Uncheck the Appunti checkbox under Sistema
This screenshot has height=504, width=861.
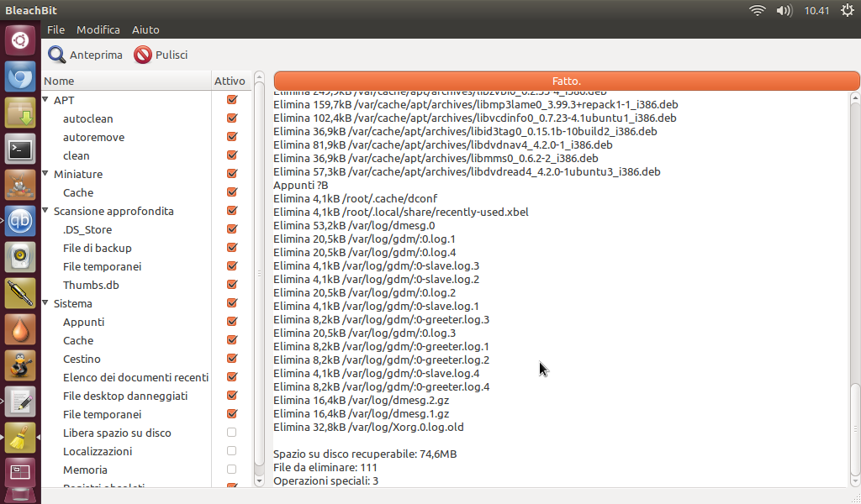click(232, 322)
